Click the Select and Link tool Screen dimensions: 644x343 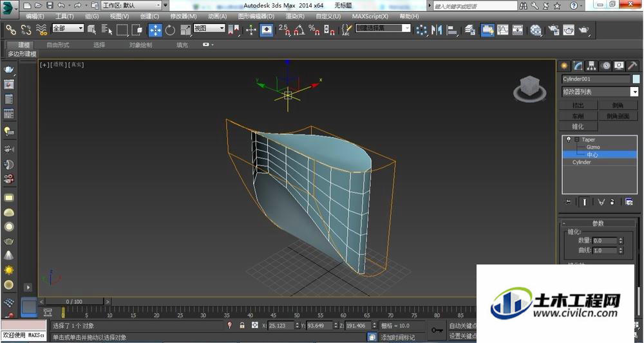pyautogui.click(x=10, y=30)
